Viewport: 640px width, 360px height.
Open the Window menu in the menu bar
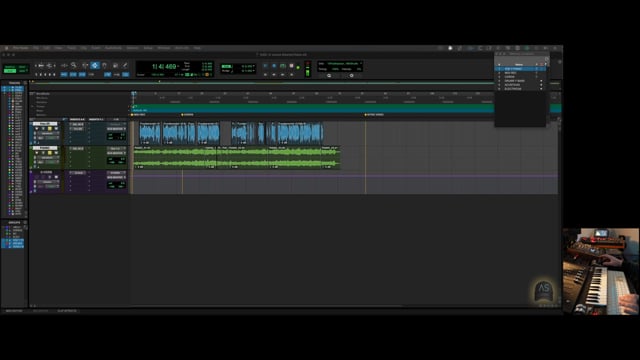[164, 48]
